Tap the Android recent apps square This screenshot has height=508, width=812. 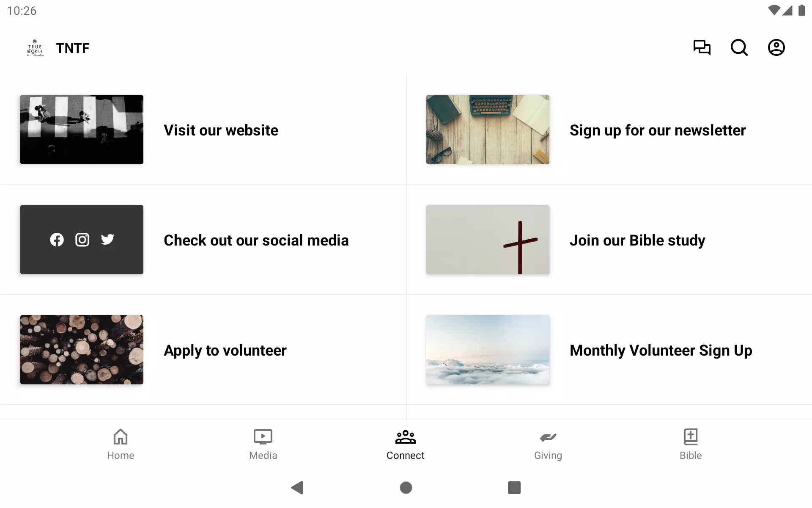point(514,488)
